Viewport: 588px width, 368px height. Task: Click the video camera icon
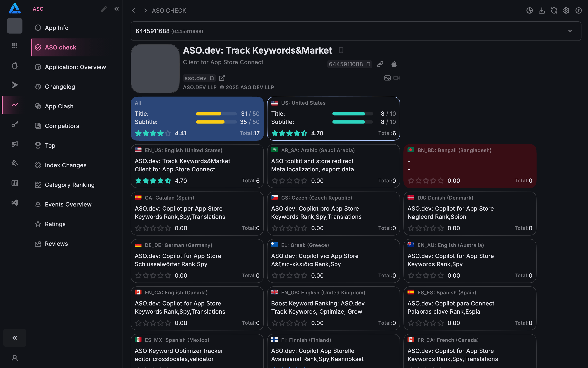pyautogui.click(x=396, y=78)
